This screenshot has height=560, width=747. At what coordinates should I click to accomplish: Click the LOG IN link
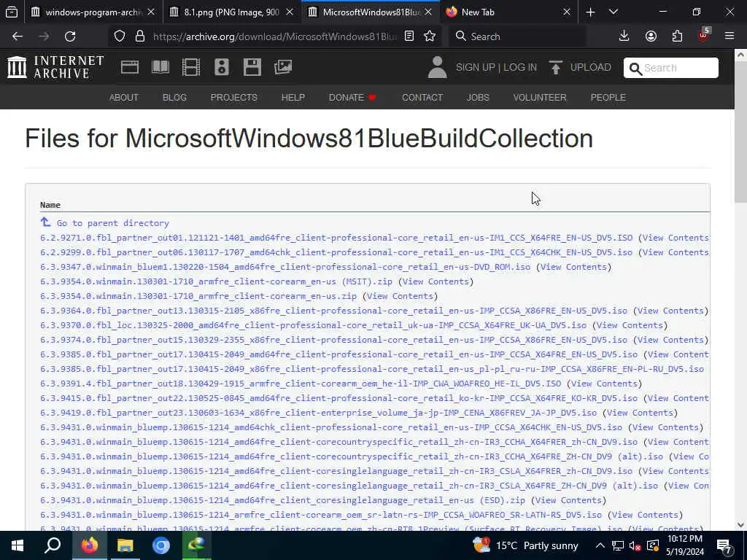click(520, 67)
